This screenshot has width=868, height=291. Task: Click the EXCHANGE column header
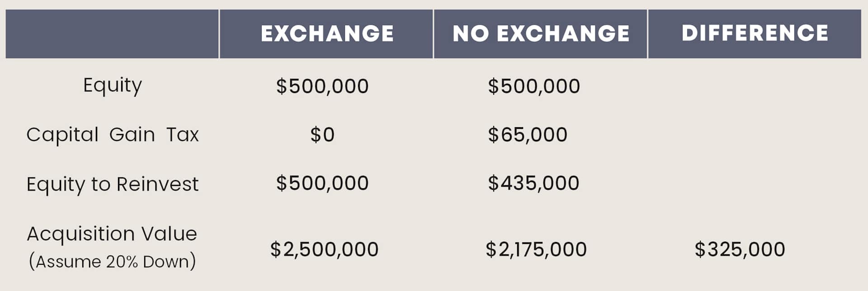click(326, 34)
